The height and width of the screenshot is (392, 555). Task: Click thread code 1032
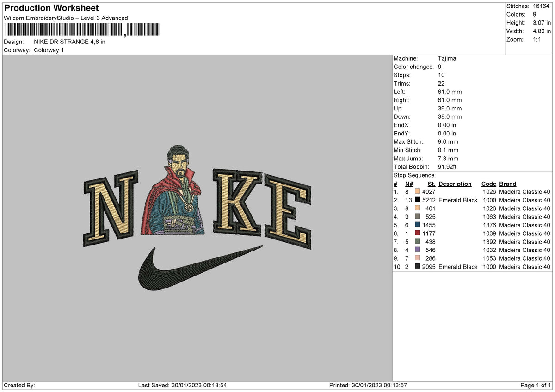pyautogui.click(x=489, y=250)
